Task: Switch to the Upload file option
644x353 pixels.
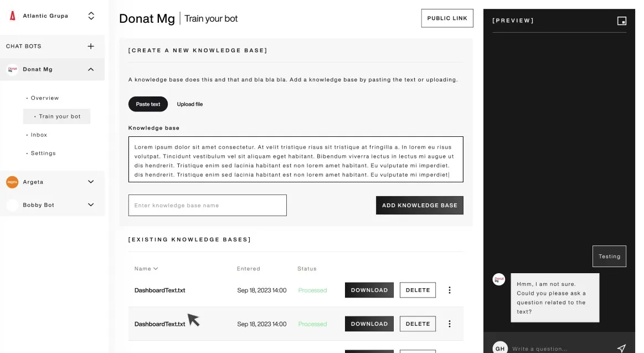Action: point(190,104)
